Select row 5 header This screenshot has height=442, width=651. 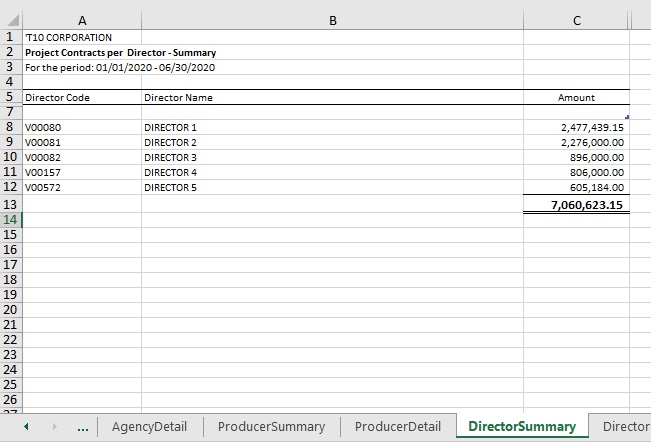point(11,97)
